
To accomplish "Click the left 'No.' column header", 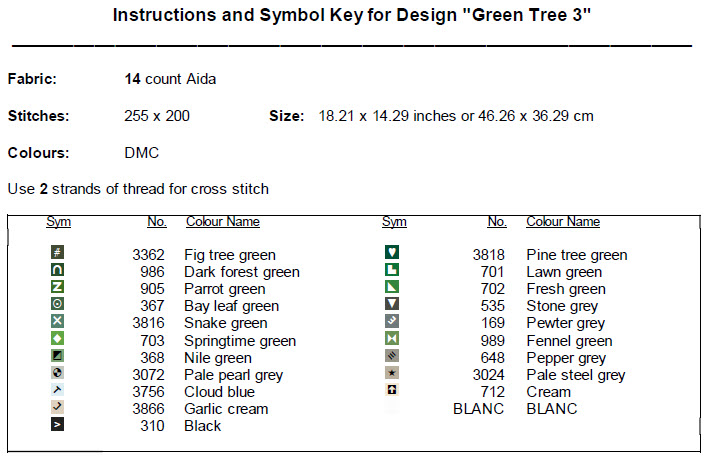I will (156, 222).
